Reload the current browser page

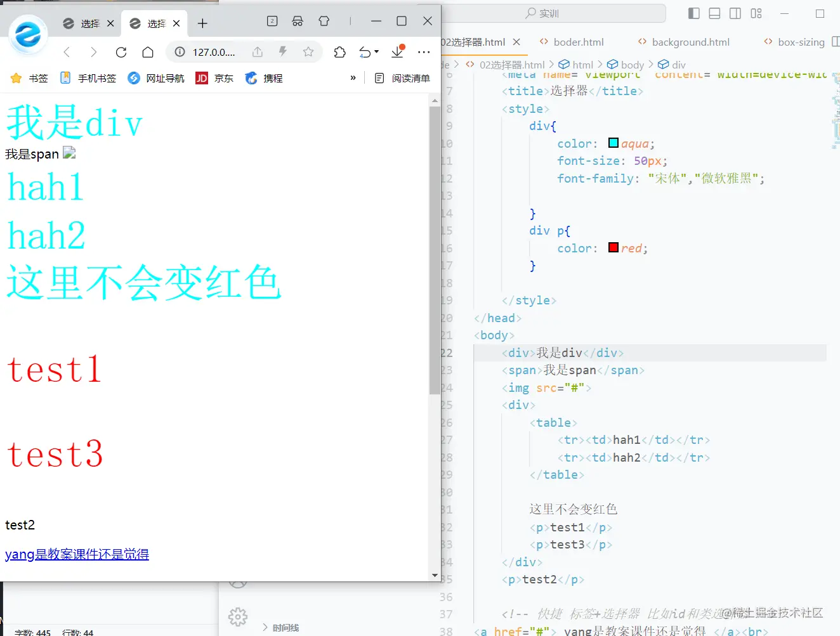tap(121, 52)
